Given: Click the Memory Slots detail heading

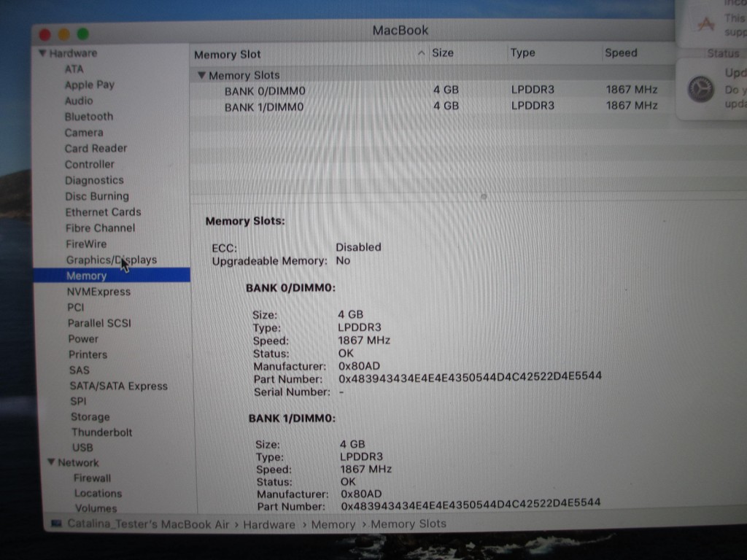Looking at the screenshot, I should [x=245, y=221].
